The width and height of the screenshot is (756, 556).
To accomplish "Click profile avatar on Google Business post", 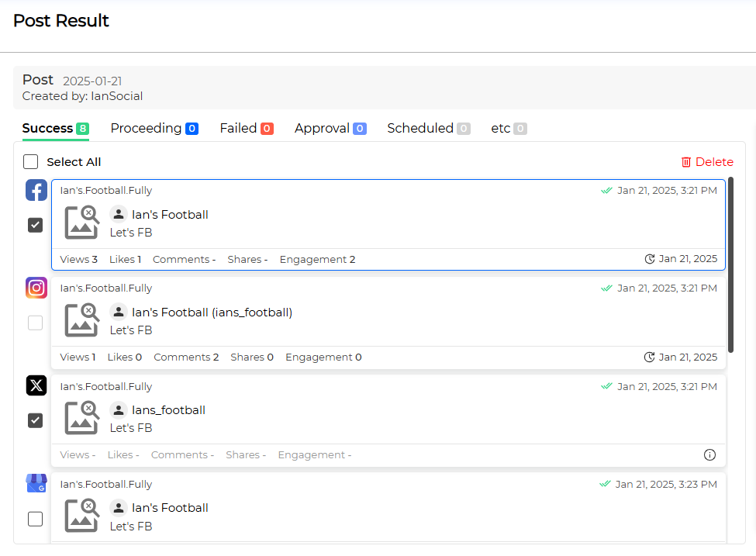I will 119,507.
